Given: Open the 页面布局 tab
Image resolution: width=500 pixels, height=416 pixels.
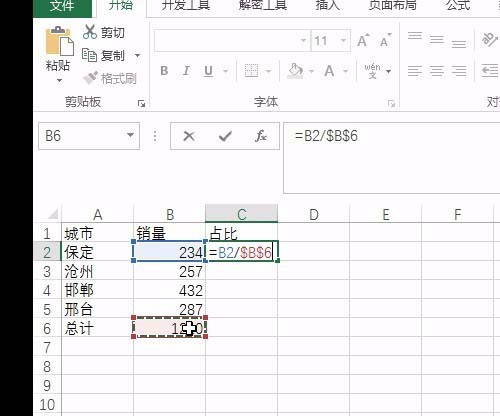Looking at the screenshot, I should click(x=393, y=5).
